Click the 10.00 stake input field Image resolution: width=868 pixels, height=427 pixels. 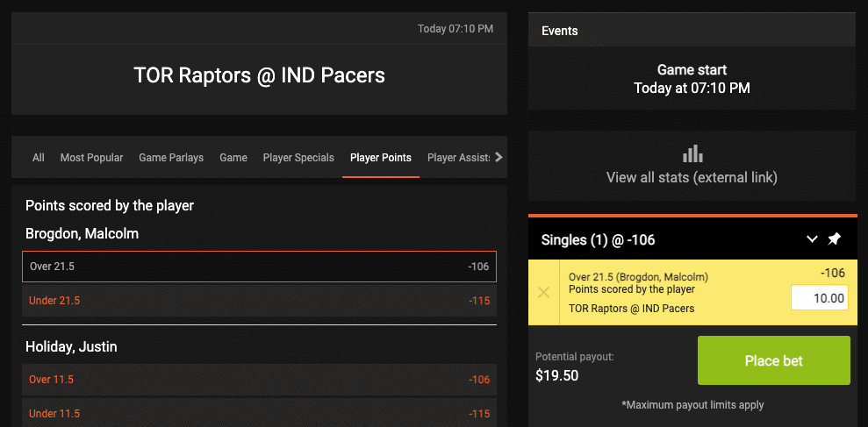(x=820, y=298)
